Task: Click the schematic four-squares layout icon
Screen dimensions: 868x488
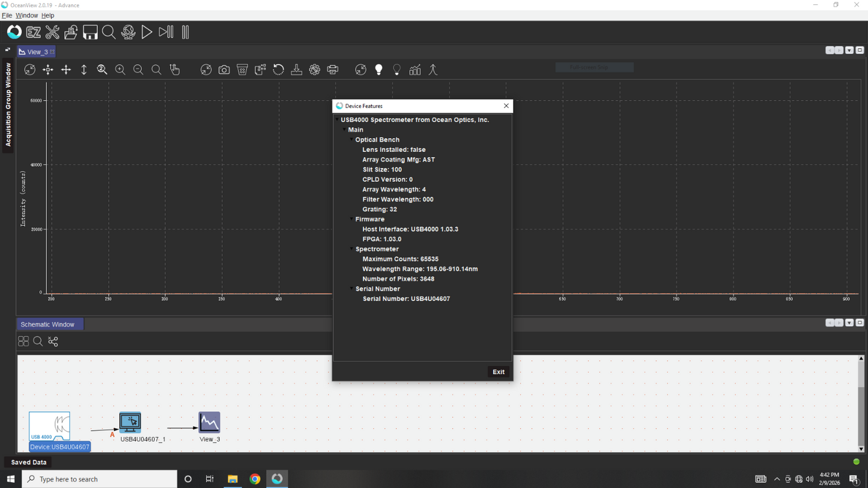Action: [x=23, y=342]
